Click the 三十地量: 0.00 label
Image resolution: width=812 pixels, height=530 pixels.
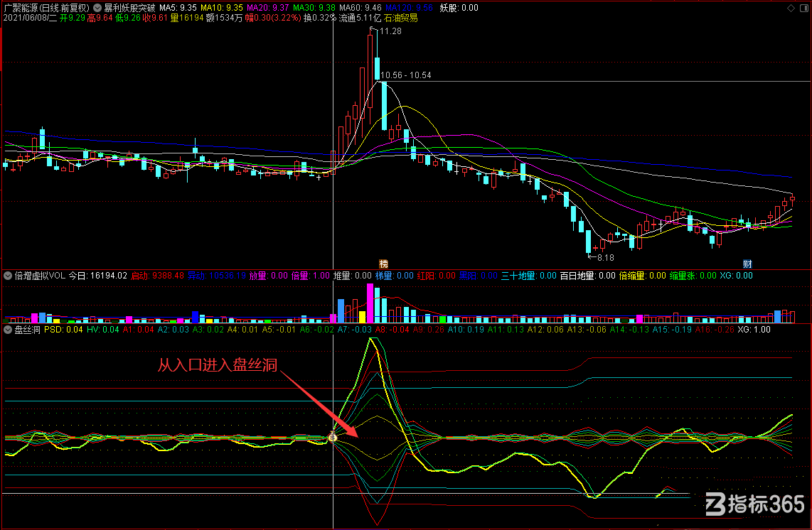tap(529, 276)
